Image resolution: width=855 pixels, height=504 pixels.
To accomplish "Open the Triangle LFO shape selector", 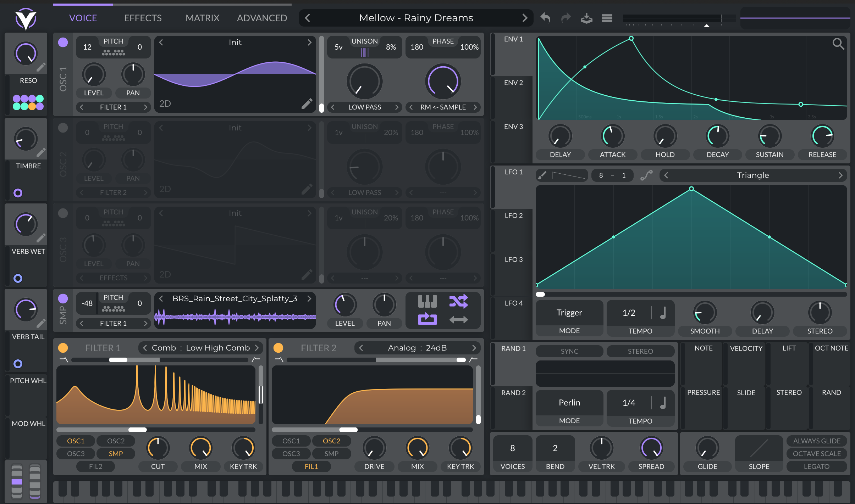I will click(x=752, y=175).
